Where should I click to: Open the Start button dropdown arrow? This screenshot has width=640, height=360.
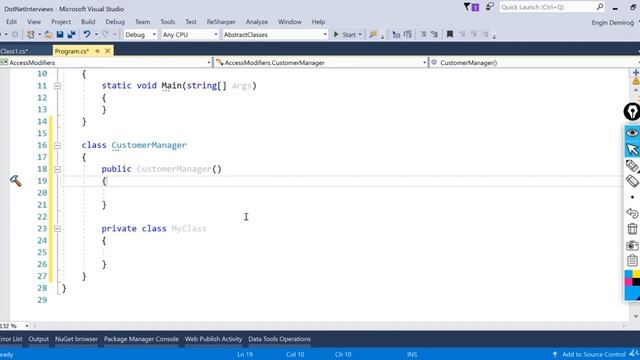pyautogui.click(x=360, y=35)
